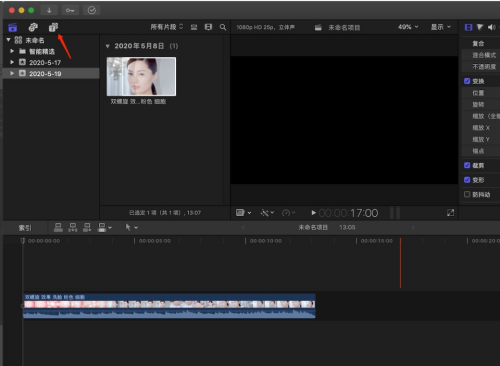The width and height of the screenshot is (500, 366).
Task: Open the 显示 view options dropdown
Action: (x=441, y=27)
